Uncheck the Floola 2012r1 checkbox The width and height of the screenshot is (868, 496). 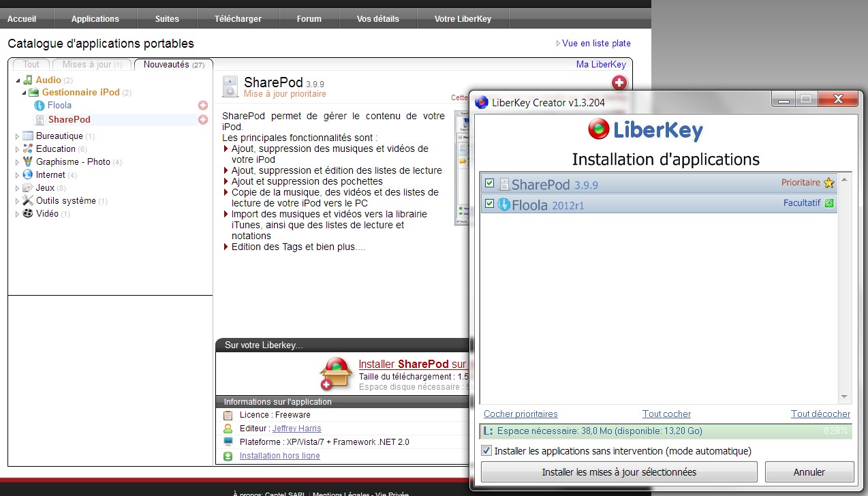(489, 204)
